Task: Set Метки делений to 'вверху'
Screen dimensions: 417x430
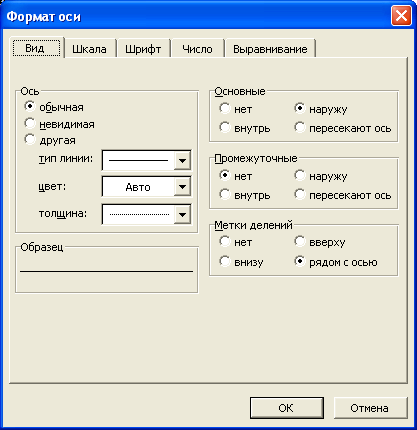Action: [300, 242]
